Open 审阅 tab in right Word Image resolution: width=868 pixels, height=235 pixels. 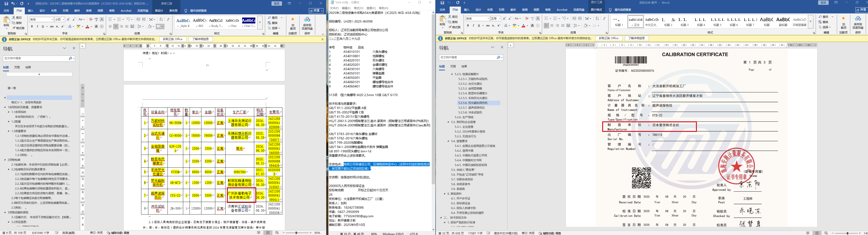[525, 10]
